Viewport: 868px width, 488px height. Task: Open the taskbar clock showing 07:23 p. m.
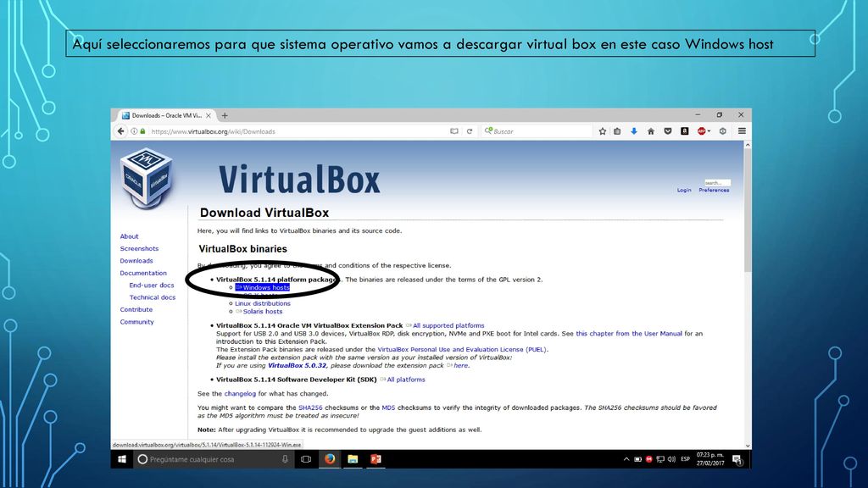pos(710,459)
